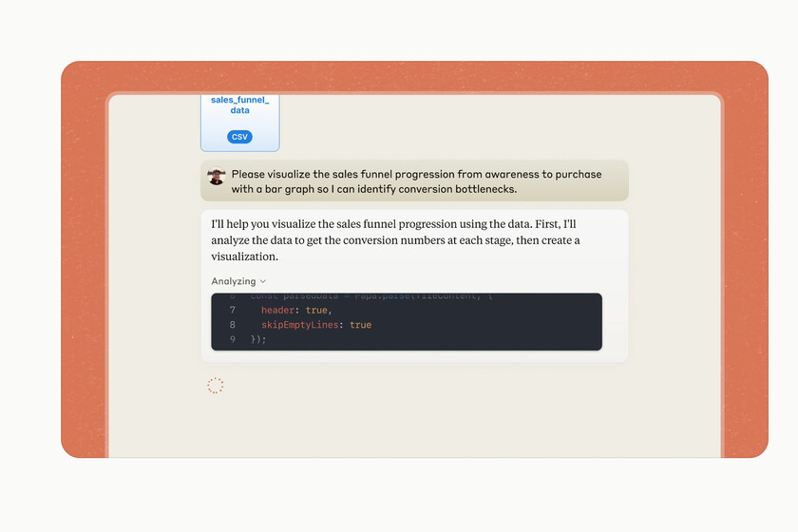The image size is (798, 532).
Task: Click the orange loading spinner
Action: [216, 386]
